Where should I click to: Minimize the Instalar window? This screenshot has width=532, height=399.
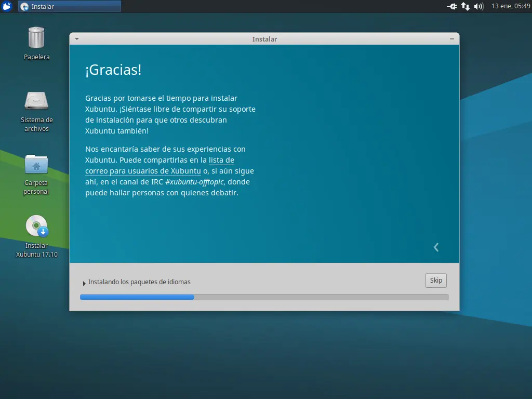point(452,39)
